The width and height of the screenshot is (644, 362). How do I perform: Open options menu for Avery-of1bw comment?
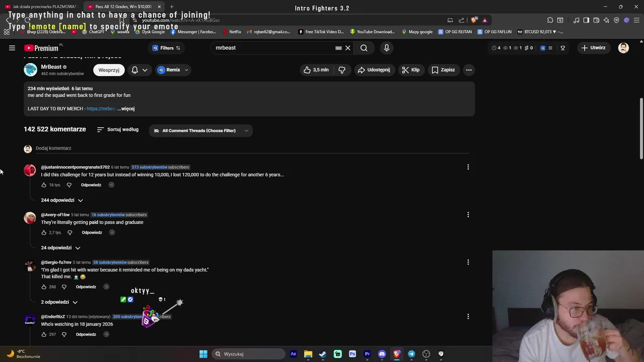pyautogui.click(x=468, y=215)
